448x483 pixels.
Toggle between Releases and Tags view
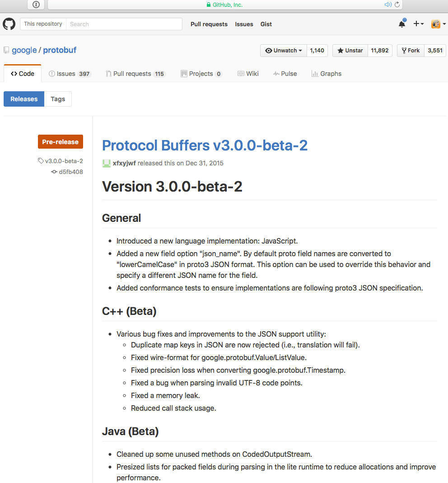coord(58,99)
